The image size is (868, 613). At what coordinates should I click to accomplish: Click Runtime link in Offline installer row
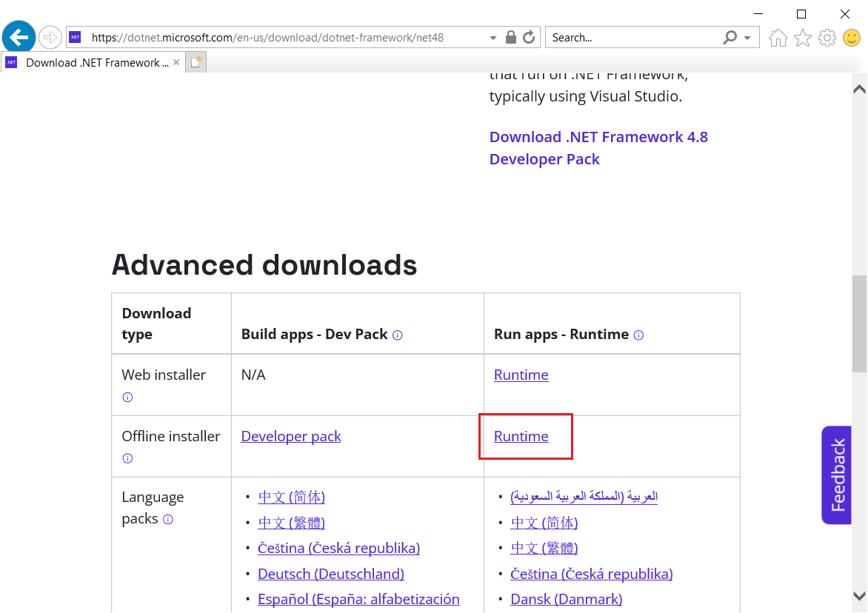pos(521,437)
